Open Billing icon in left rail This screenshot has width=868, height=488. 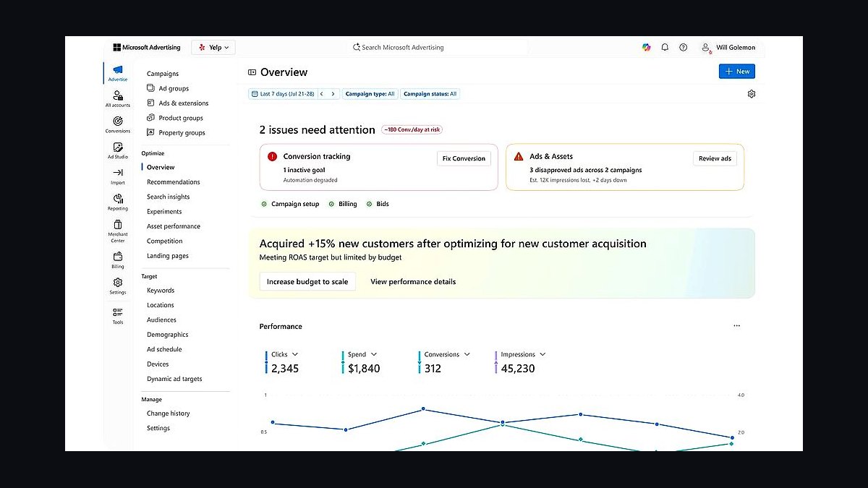(117, 260)
